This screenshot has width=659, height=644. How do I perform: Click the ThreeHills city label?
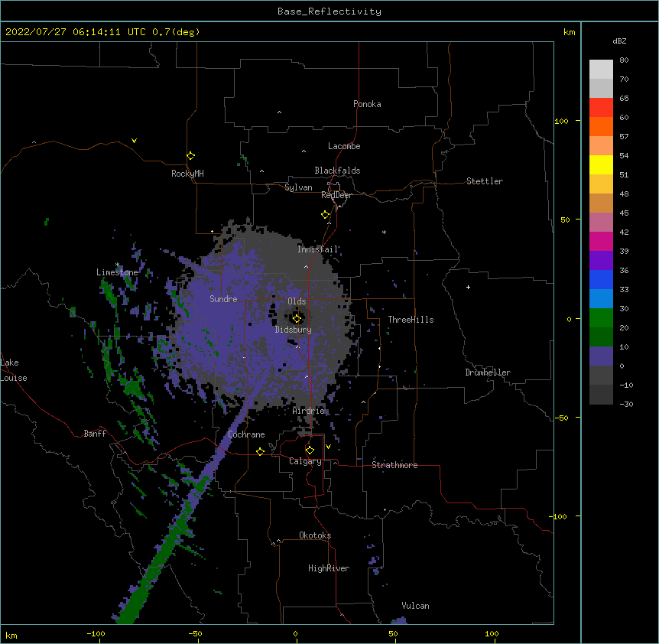(x=411, y=320)
